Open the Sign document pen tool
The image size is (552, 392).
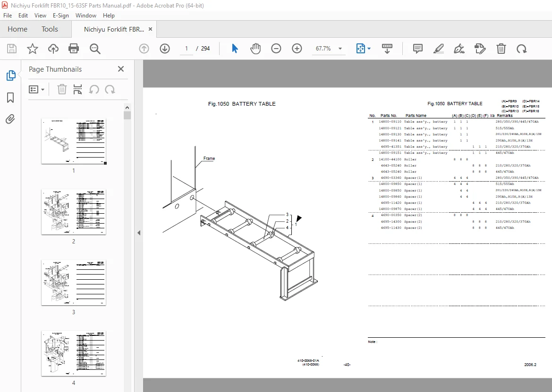pyautogui.click(x=459, y=49)
